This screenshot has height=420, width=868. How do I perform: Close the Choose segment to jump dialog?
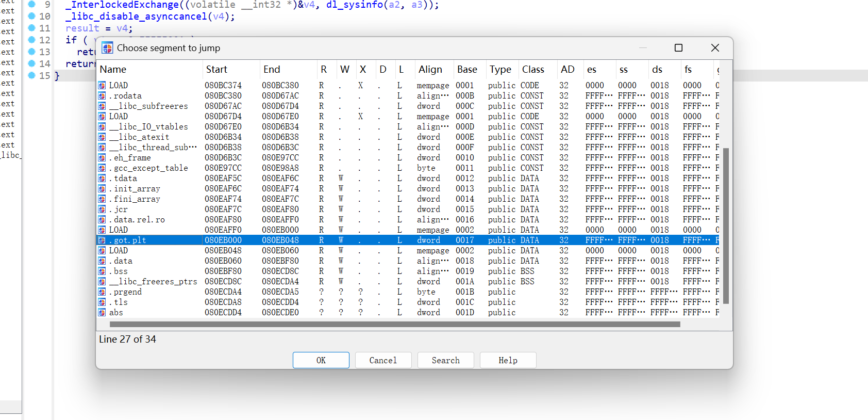[715, 48]
